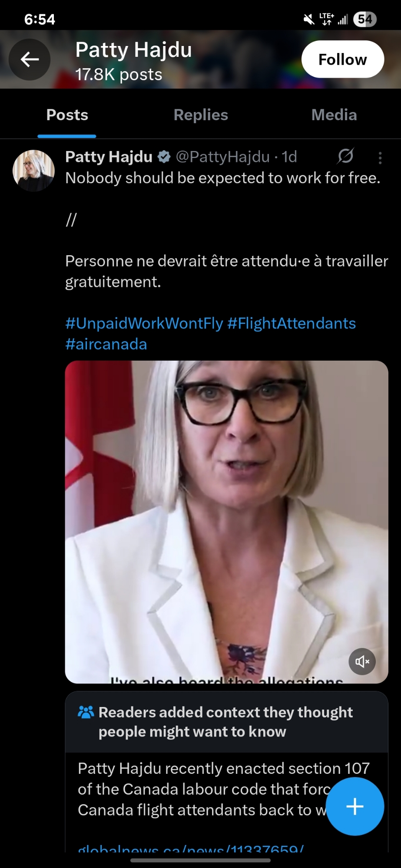Screen dimensions: 401x868
Task: Open Patty Hajdu's profile picture
Action: (33, 171)
